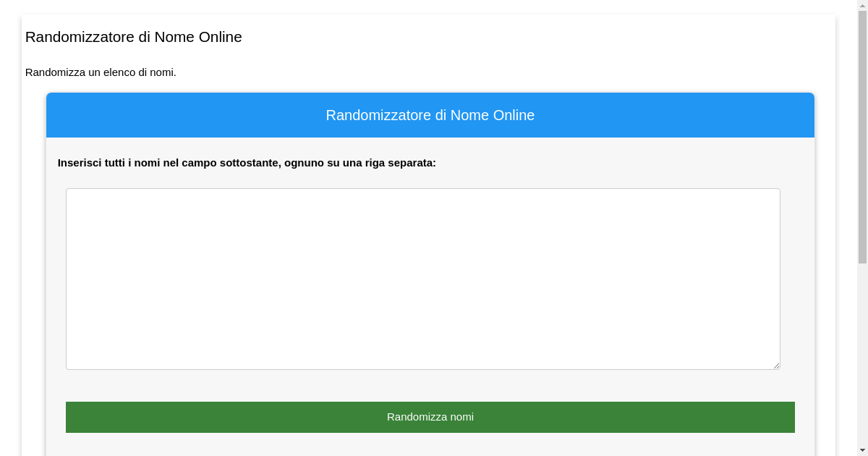Click the page title Randomizzatore di Nome Online
The image size is (868, 456).
click(133, 37)
